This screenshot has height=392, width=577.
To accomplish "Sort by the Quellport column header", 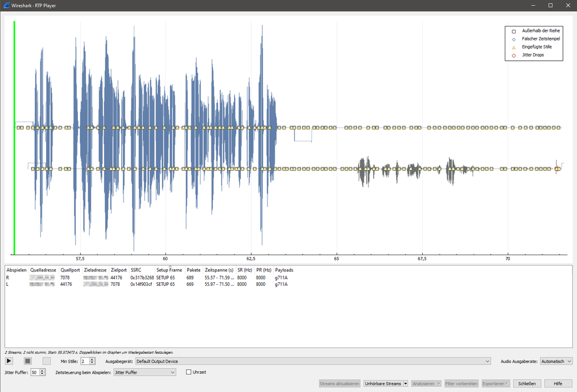I will coord(70,270).
